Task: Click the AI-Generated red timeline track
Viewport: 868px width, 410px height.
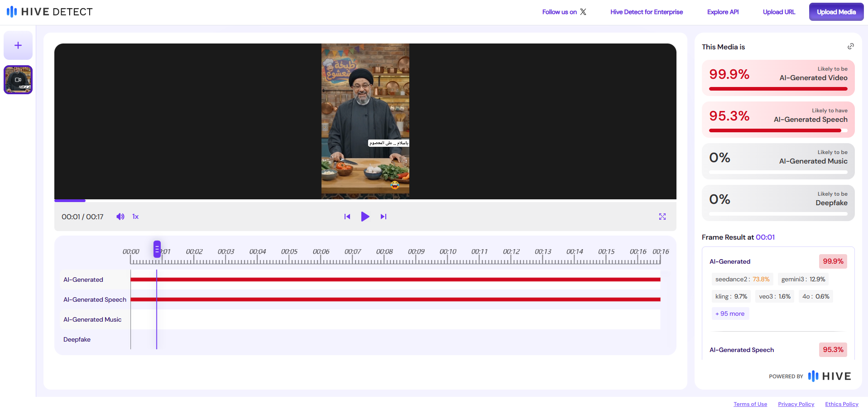Action: click(395, 280)
